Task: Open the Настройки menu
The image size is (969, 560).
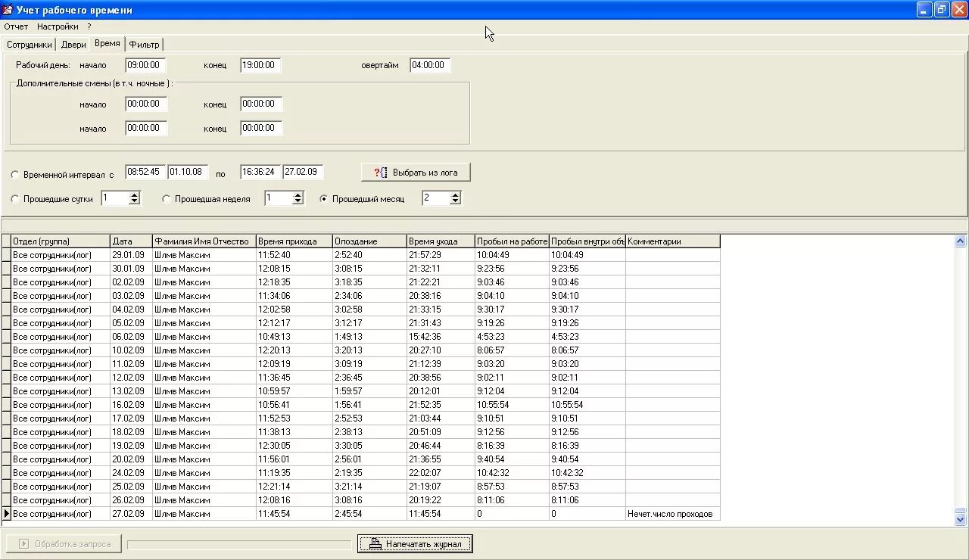Action: click(x=58, y=26)
